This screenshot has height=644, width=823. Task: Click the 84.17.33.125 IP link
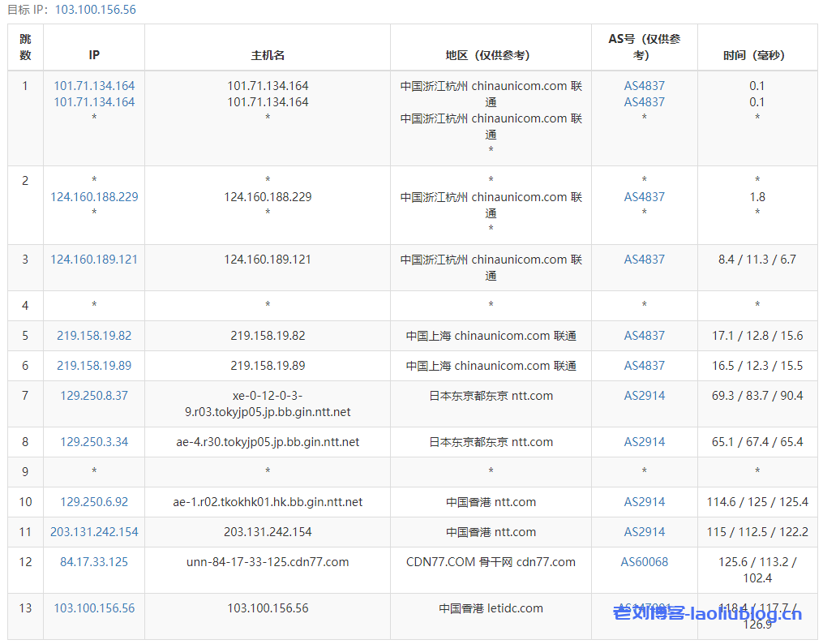click(94, 562)
